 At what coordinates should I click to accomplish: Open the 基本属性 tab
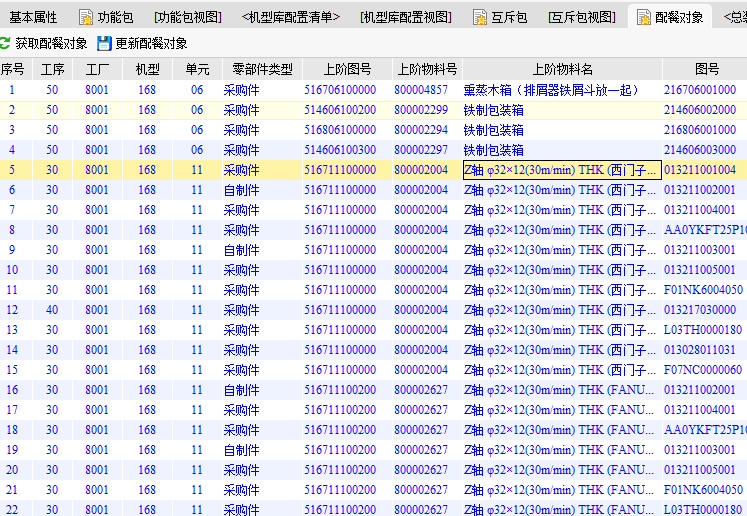click(33, 18)
